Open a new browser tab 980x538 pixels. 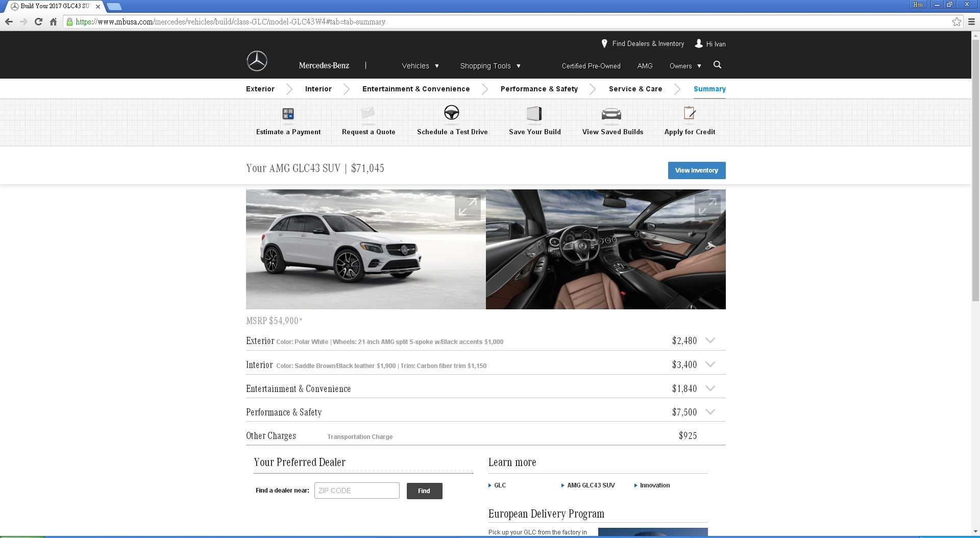pyautogui.click(x=114, y=7)
